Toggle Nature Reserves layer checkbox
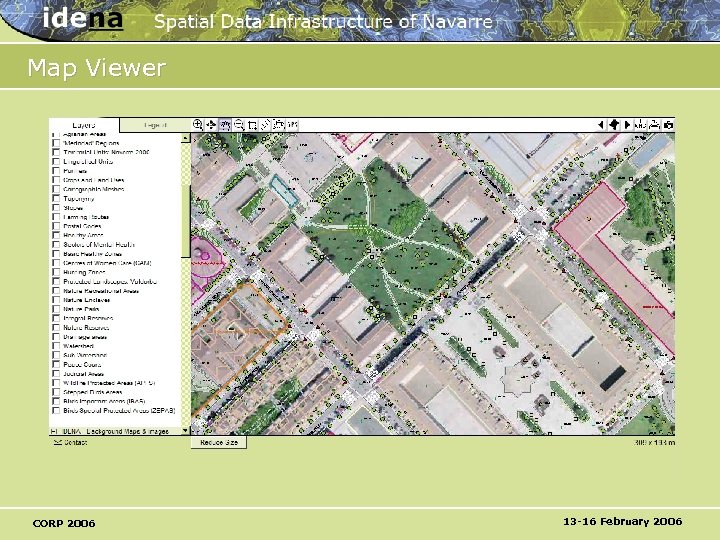 [56, 327]
